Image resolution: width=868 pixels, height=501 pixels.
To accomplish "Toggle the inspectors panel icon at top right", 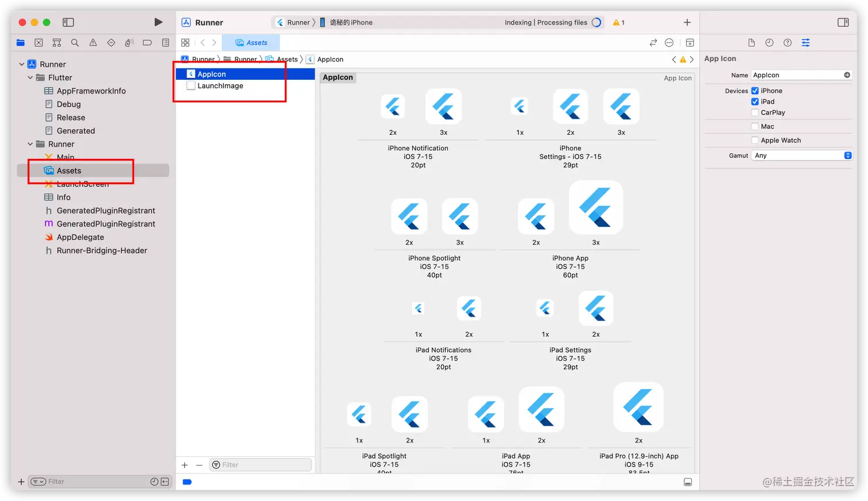I will 843,22.
